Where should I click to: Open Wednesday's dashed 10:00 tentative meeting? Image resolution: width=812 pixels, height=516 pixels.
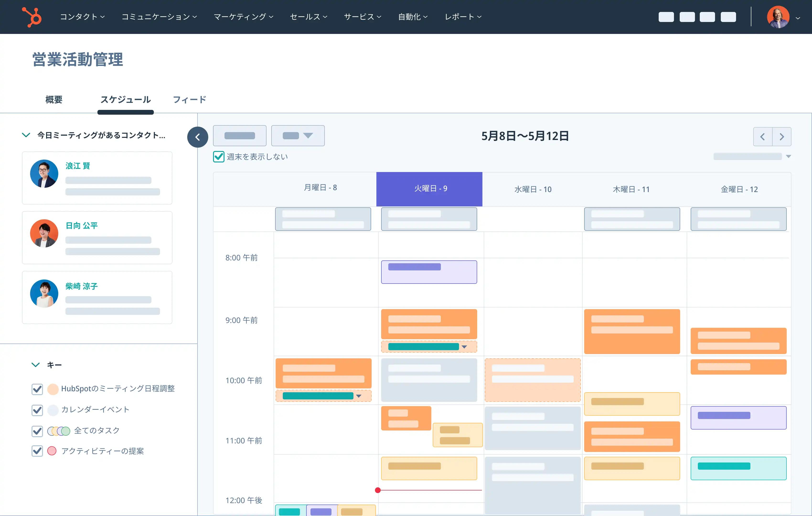[532, 380]
